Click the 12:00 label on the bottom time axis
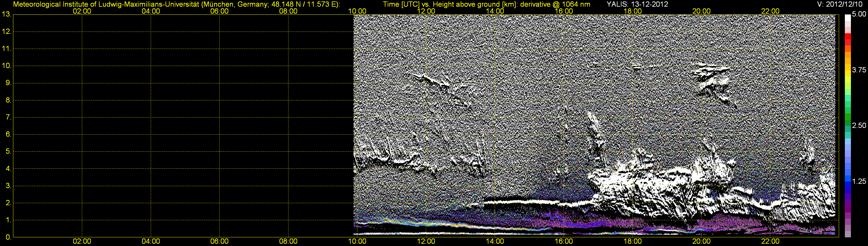868x246 pixels. click(426, 241)
